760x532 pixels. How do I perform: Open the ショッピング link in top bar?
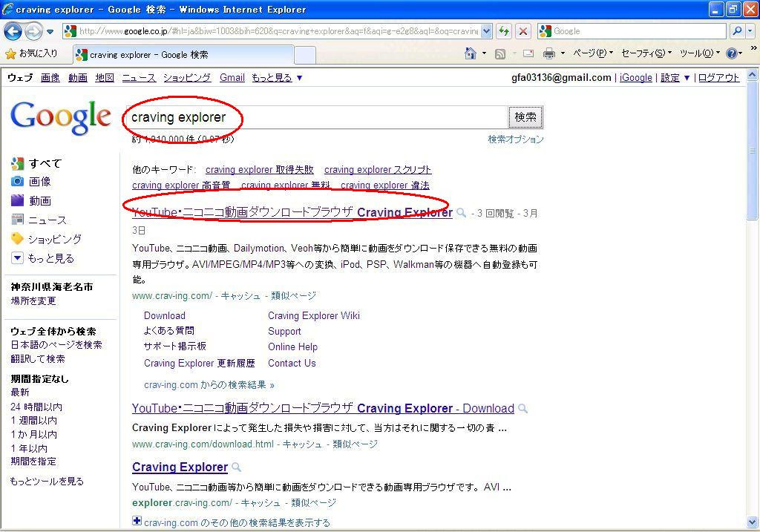coord(187,77)
